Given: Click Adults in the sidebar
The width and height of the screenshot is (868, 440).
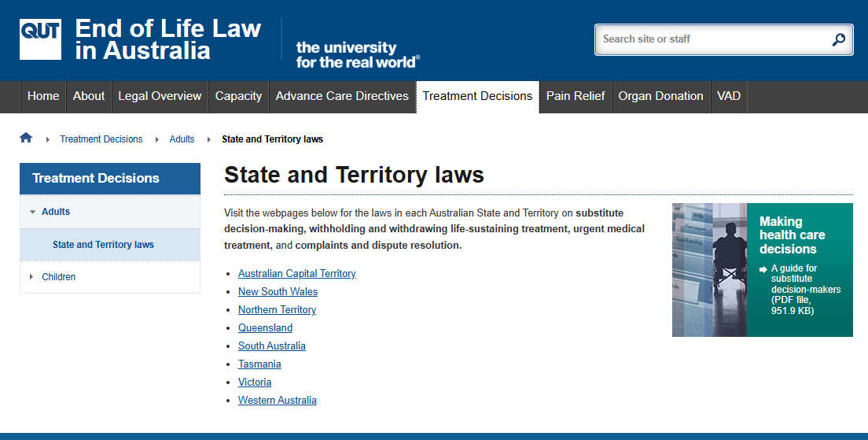Looking at the screenshot, I should tap(56, 212).
